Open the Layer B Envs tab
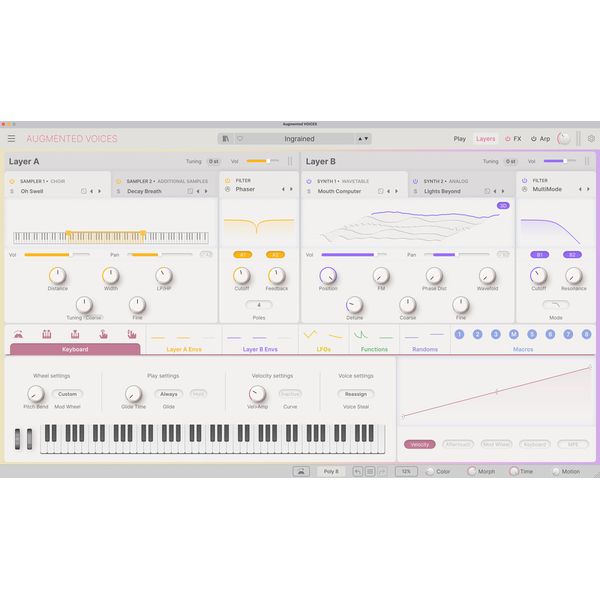 click(260, 349)
